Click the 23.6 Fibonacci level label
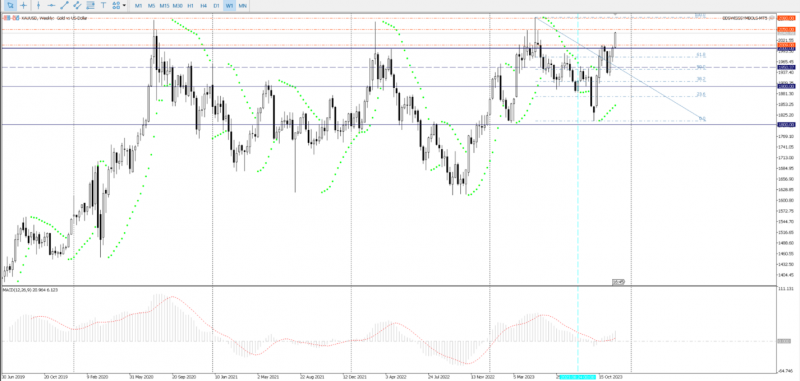This screenshot has height=381, width=800. 701,94
